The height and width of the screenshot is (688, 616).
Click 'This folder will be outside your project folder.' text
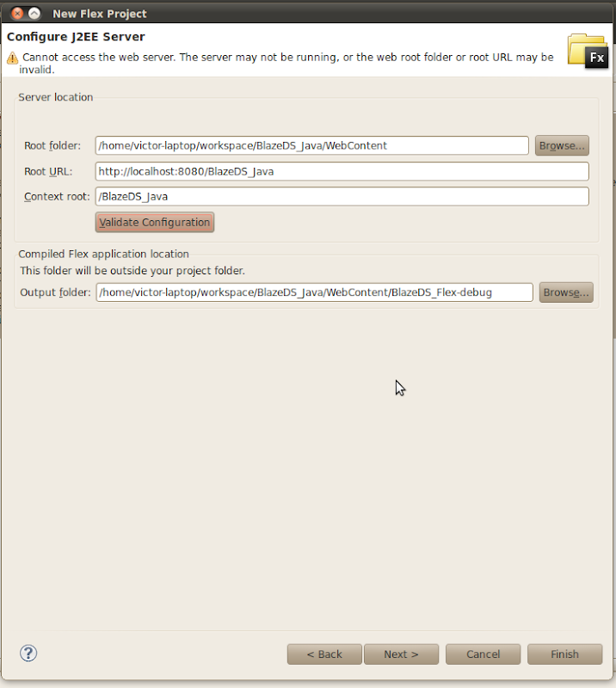coord(132,271)
